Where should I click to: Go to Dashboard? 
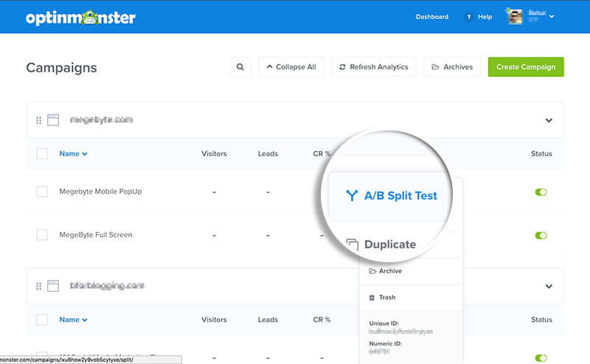pyautogui.click(x=432, y=17)
